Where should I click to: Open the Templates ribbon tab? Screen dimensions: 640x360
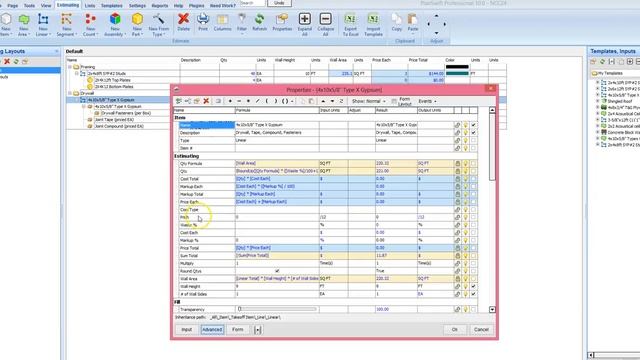click(111, 6)
